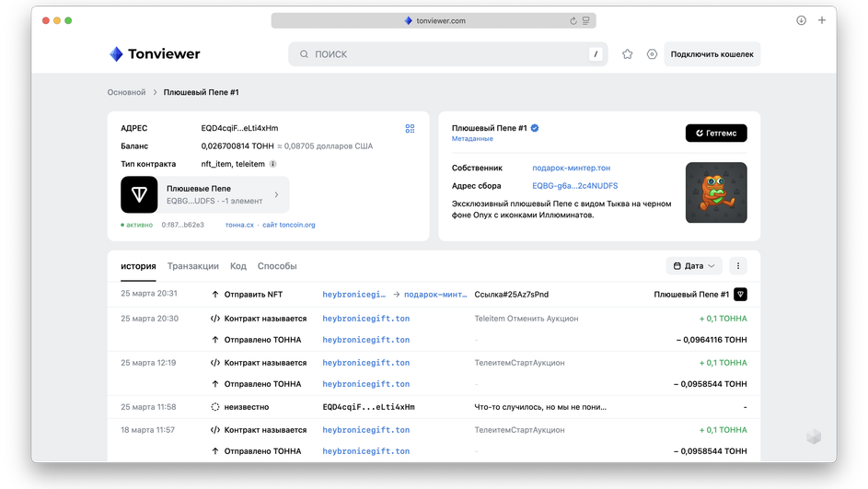This screenshot has width=868, height=489.
Task: Open browser downloads icon
Action: [801, 20]
